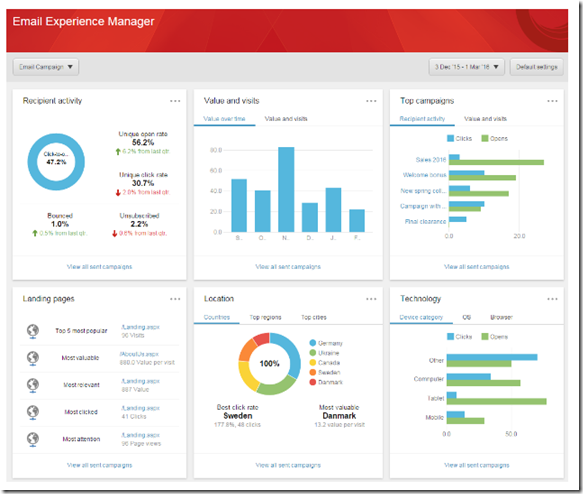
Task: Click Sweden legend marker in Location
Action: click(313, 372)
